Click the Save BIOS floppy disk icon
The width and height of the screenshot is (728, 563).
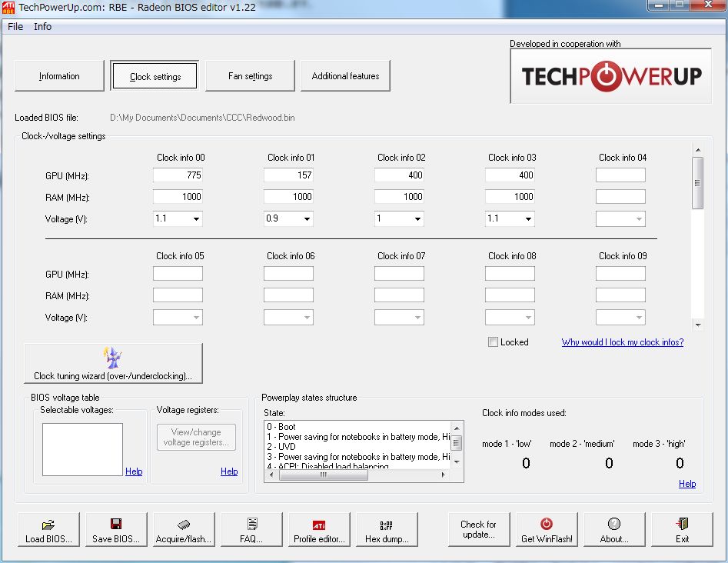point(115,524)
